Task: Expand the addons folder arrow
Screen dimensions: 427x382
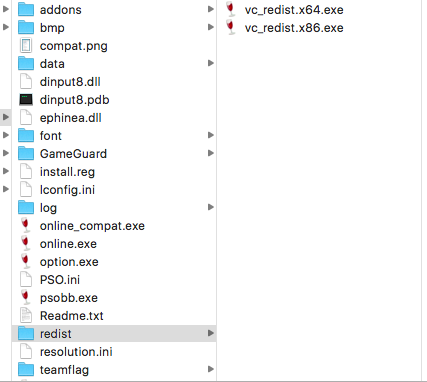Action: pos(211,9)
